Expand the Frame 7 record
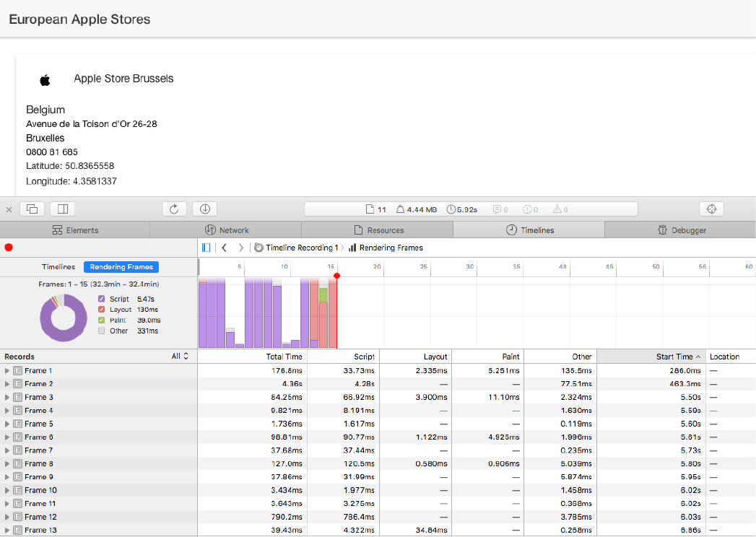Screen dimensions: 756x537 [x=6, y=450]
